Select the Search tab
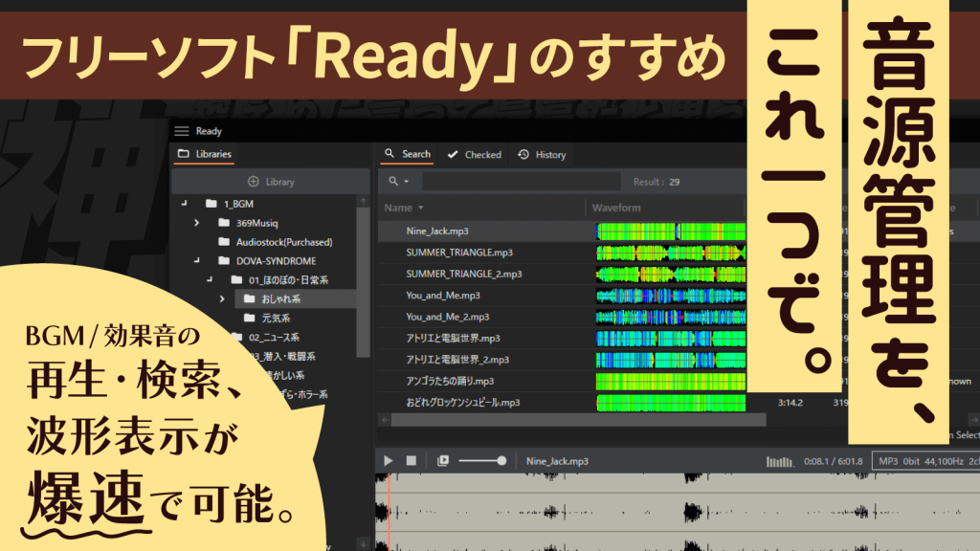This screenshot has height=551, width=980. coord(407,154)
